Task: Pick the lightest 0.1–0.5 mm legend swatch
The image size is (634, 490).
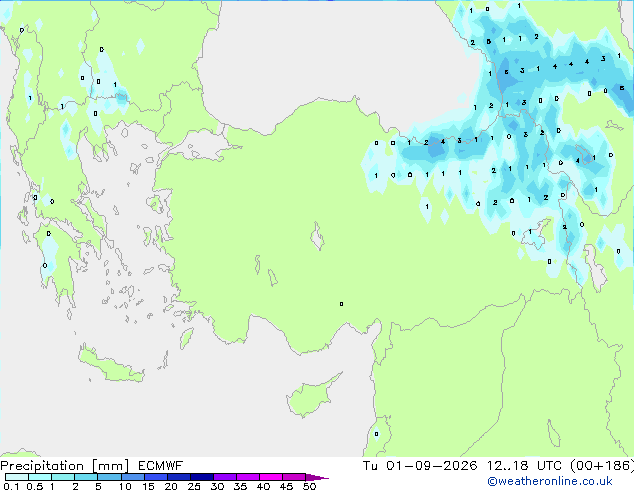Action: (17, 477)
